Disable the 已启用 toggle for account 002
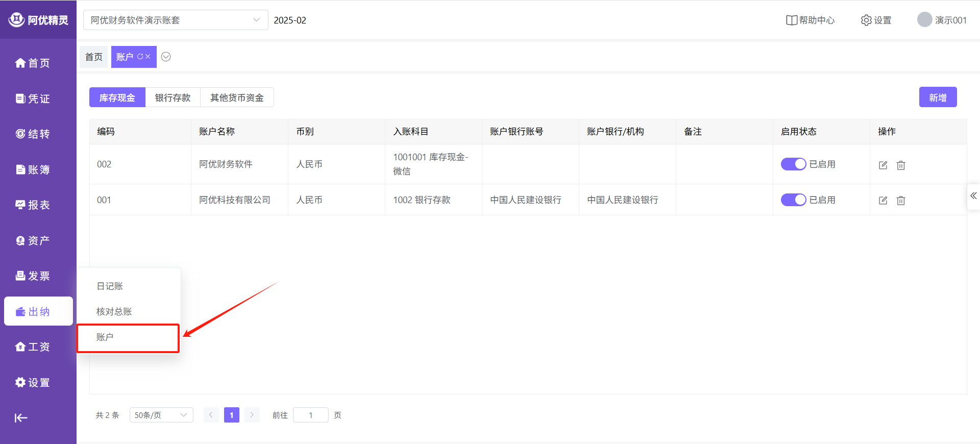The image size is (980, 444). click(x=793, y=164)
